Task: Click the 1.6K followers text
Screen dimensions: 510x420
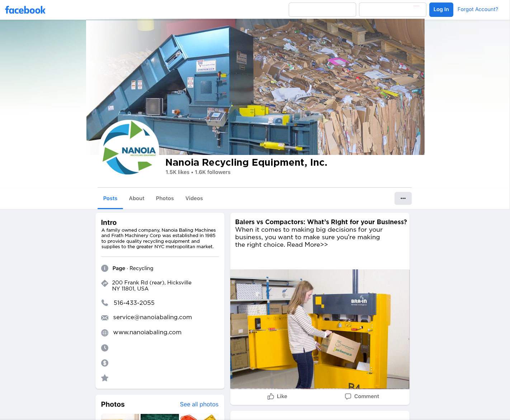Action: (x=213, y=172)
